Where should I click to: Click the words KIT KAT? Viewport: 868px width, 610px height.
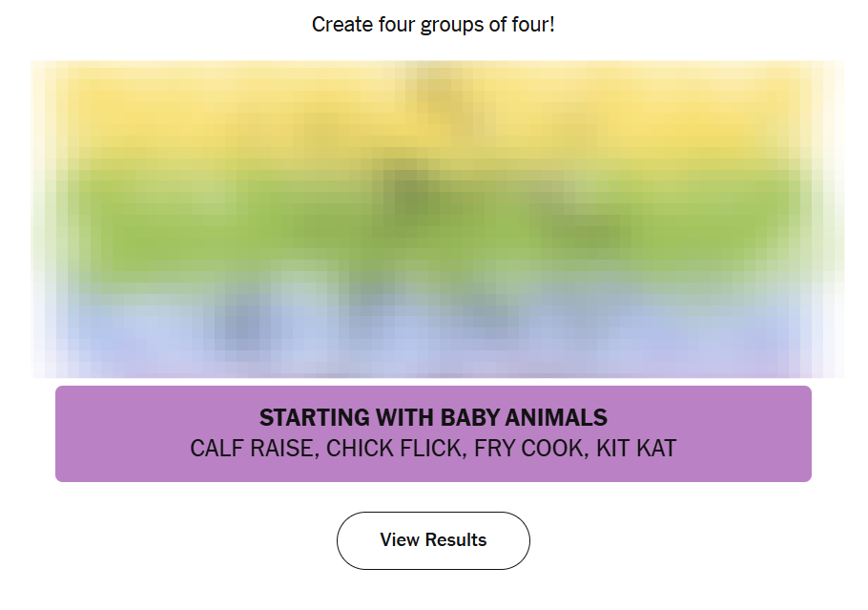636,449
